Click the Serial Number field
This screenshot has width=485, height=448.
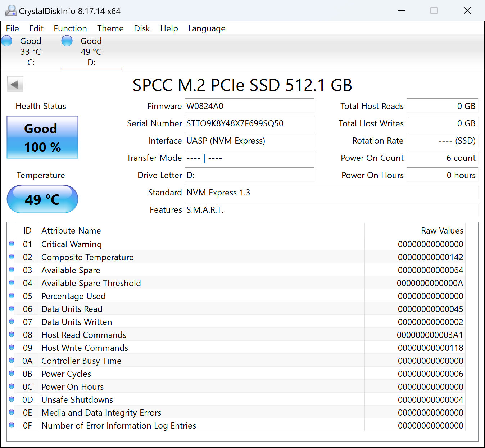[x=250, y=123]
